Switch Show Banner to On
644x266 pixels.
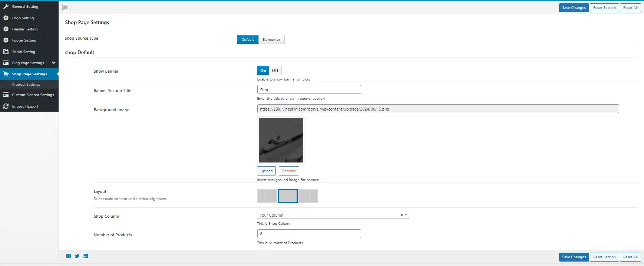point(263,70)
